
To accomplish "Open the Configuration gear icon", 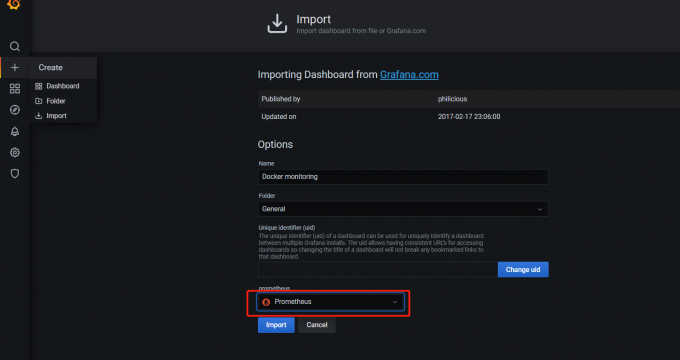I will click(15, 152).
